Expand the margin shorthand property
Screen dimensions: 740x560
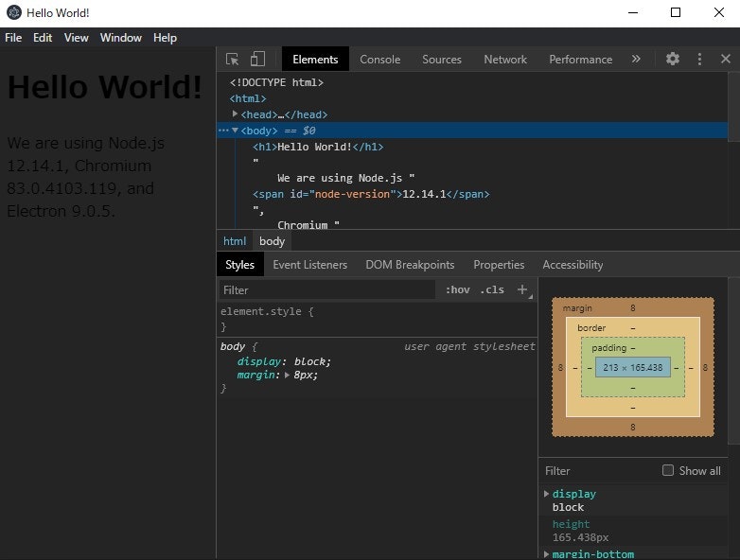point(287,375)
